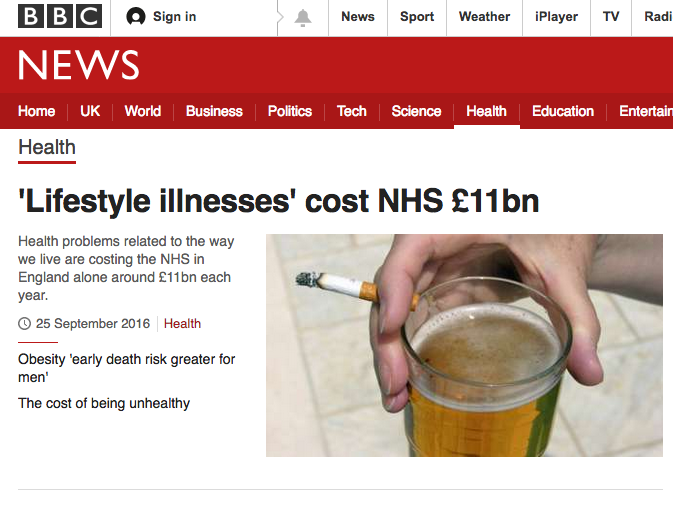Click the clock icon beside the date
This screenshot has height=508, width=673.
point(24,324)
